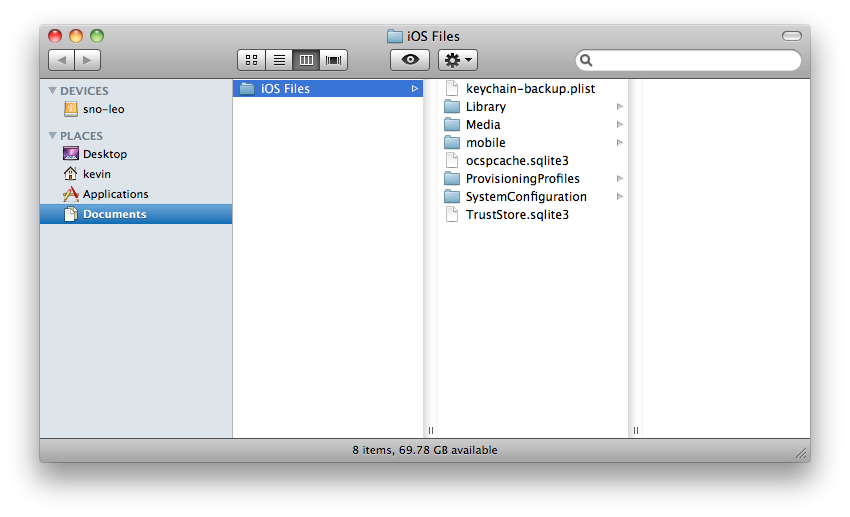Open Desktop from the sidebar
850x517 pixels.
tap(136, 154)
